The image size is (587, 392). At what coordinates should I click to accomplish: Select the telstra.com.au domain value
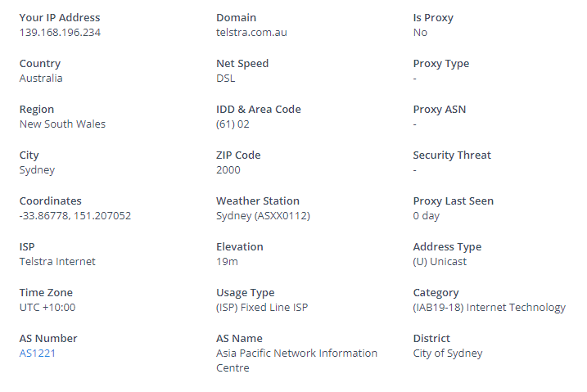251,33
